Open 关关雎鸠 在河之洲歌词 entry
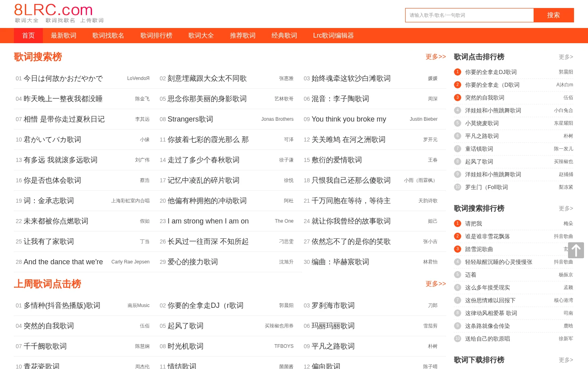This screenshot has width=588, height=369. [x=348, y=140]
